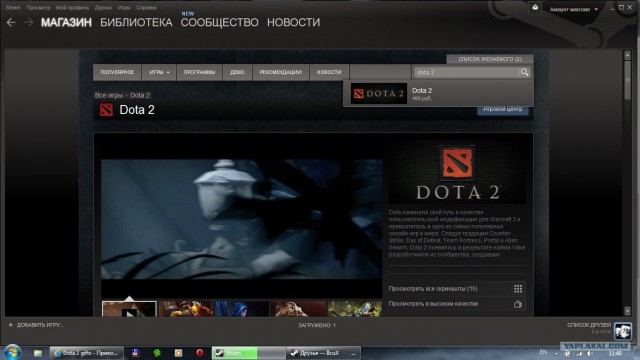
Task: Click the volume icon in the system tray
Action: tap(590, 353)
